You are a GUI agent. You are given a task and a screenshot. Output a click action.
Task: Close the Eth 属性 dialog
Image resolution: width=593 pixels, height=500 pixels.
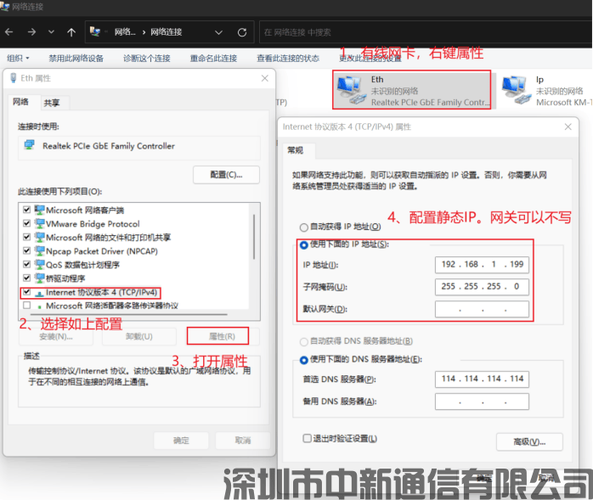[265, 78]
